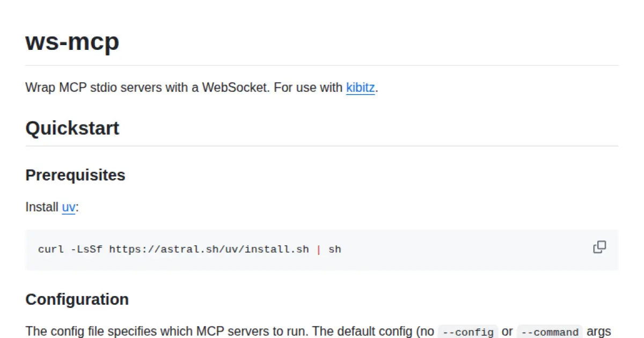Click the --config inline code
Image resolution: width=644 pixels, height=338 pixels.
(x=468, y=332)
